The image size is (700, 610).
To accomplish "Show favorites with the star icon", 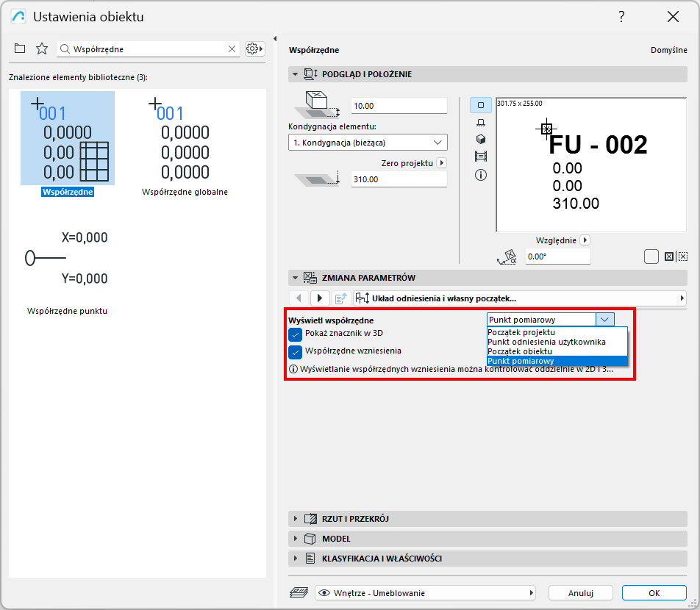I will click(41, 49).
